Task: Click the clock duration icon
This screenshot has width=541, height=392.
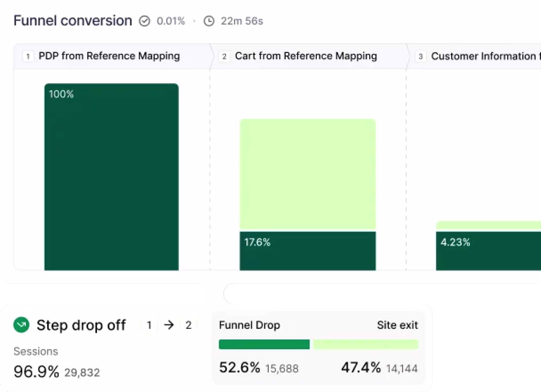Action: [x=209, y=21]
